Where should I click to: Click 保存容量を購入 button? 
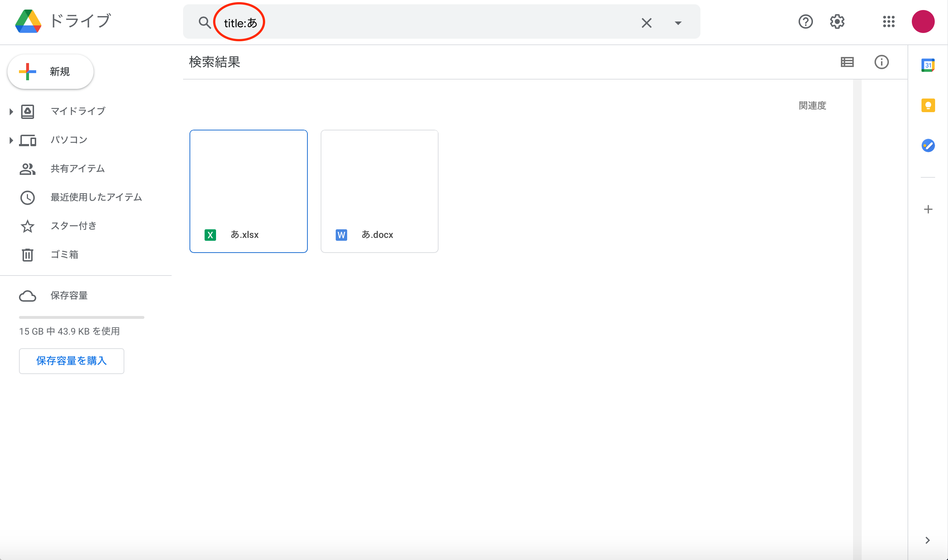72,361
